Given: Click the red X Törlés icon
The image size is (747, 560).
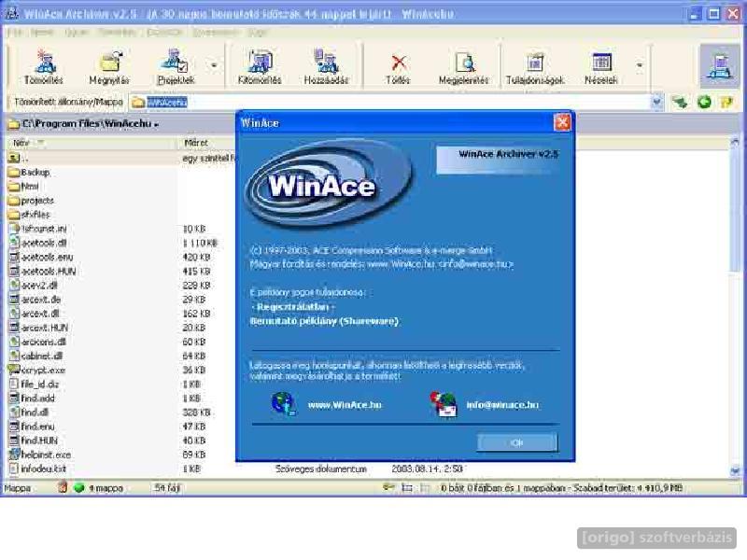Looking at the screenshot, I should click(x=399, y=66).
